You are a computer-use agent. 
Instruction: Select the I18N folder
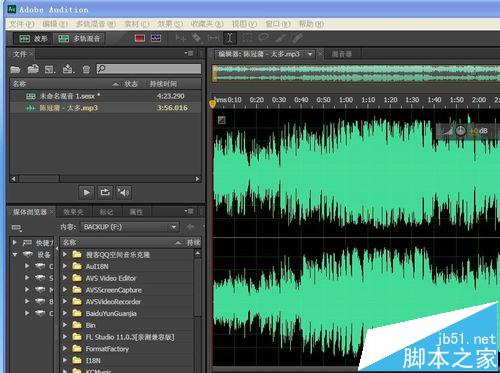pos(93,360)
